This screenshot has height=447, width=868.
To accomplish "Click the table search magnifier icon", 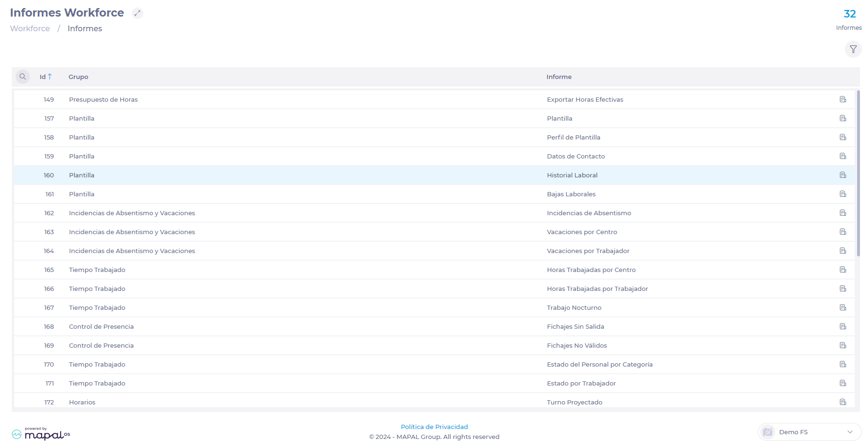I will click(23, 77).
